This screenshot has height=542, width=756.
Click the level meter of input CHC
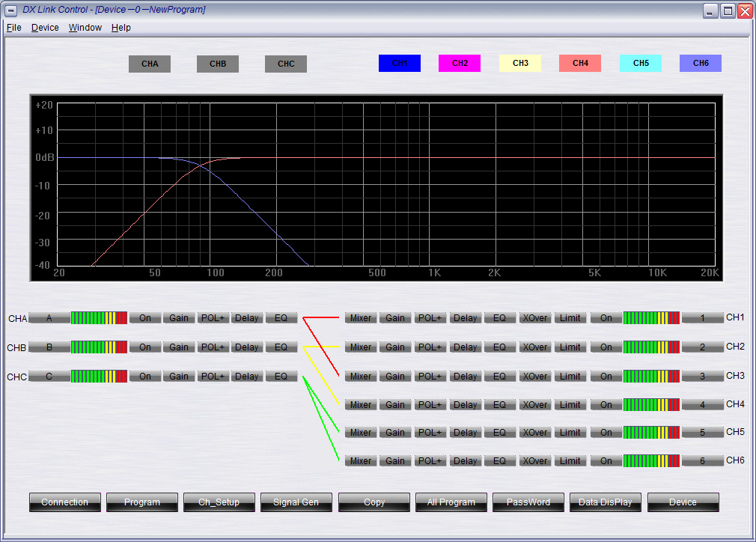[x=99, y=377]
